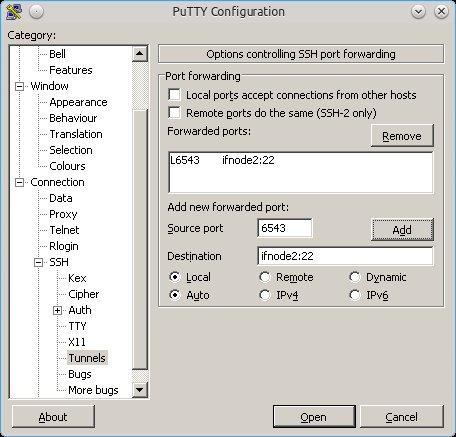Click into the Destination input field

[345, 256]
